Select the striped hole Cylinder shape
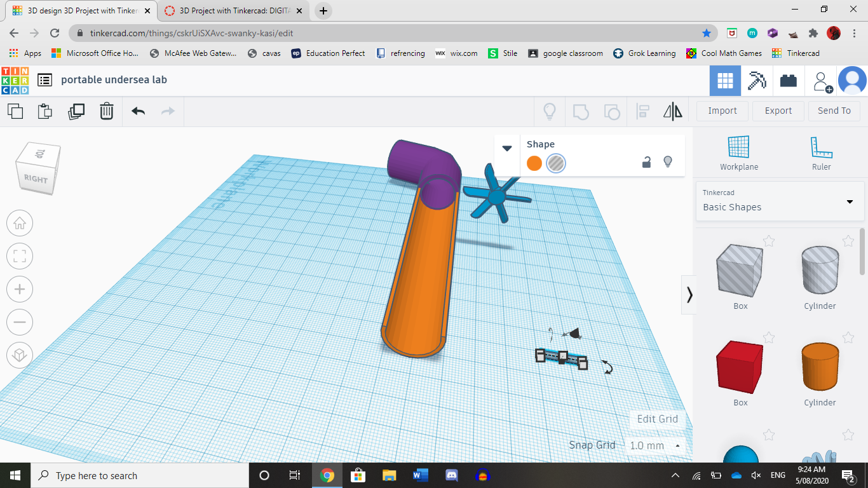The height and width of the screenshot is (488, 868). click(x=820, y=271)
